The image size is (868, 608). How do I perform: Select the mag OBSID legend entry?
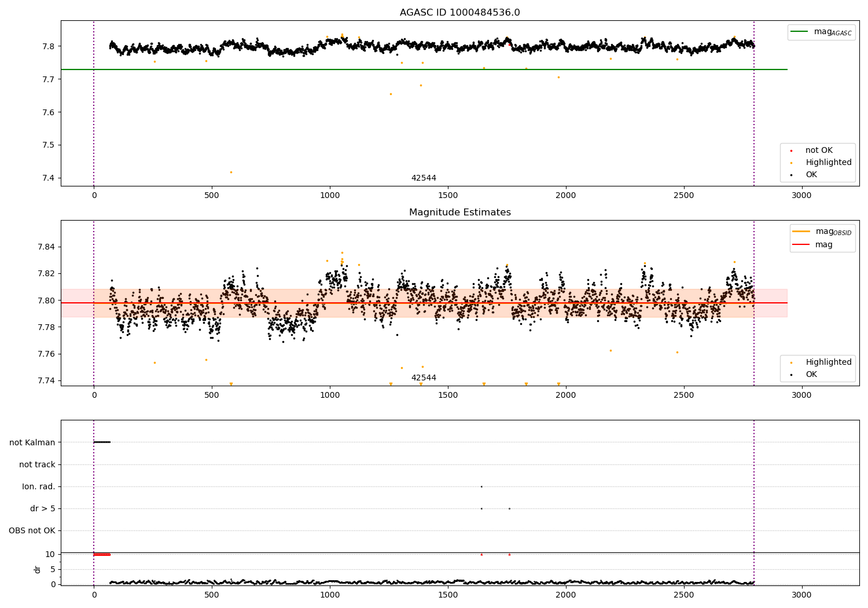point(822,232)
